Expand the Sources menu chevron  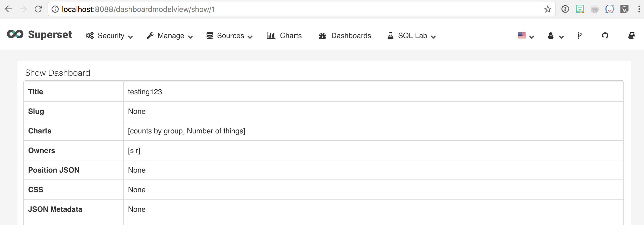point(250,37)
